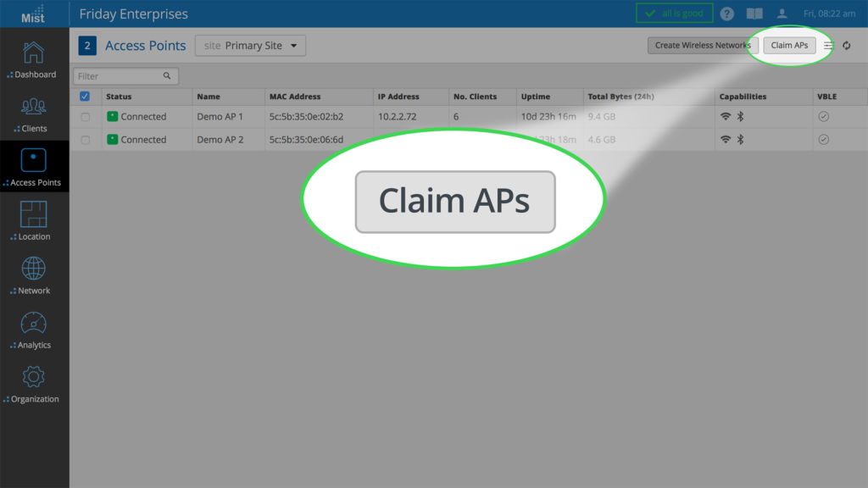The width and height of the screenshot is (868, 488).
Task: Open the user account icon
Action: pyautogui.click(x=782, y=14)
